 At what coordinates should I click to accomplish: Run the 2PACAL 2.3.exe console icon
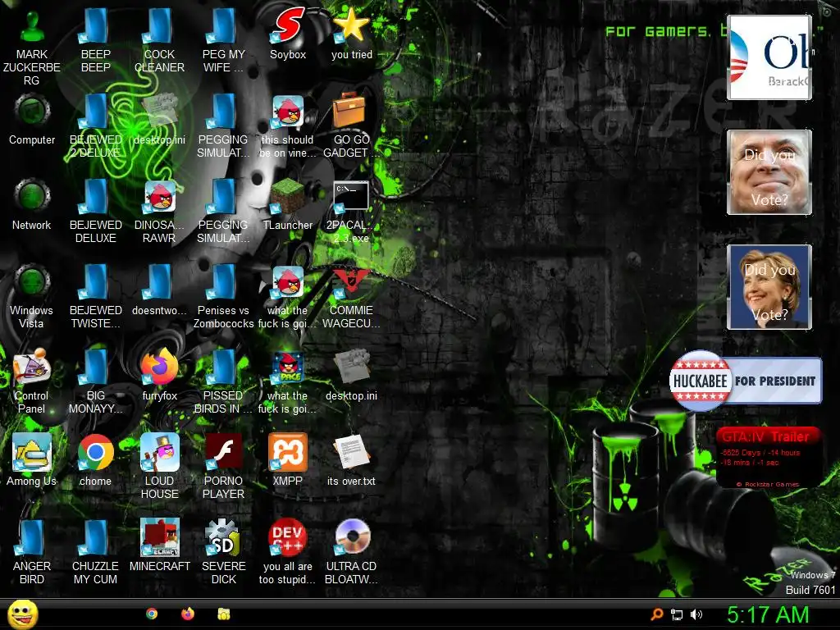(350, 196)
